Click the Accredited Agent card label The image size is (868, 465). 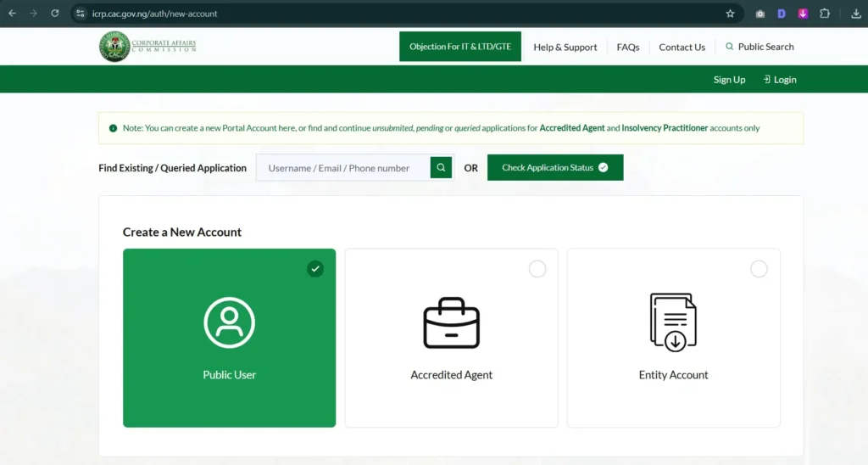451,375
